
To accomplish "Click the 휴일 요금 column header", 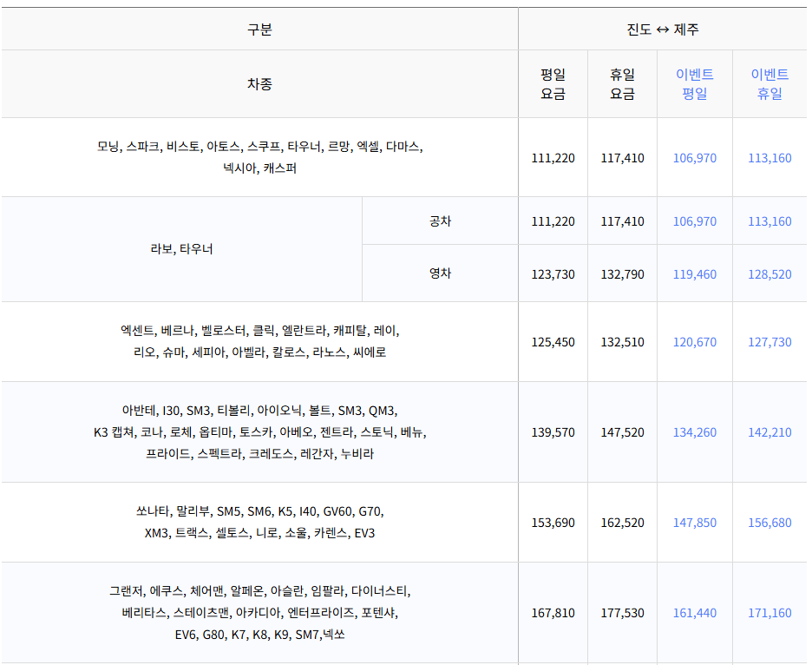I will pos(623,82).
